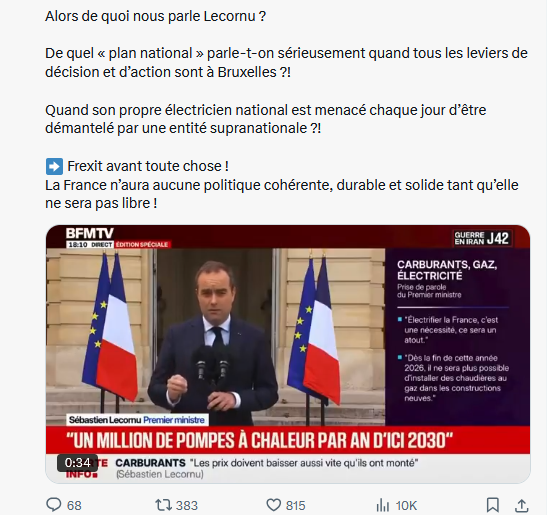The width and height of the screenshot is (553, 515).
Task: Click the 'Carburants, gaz, électricité' side panel
Action: (x=457, y=337)
